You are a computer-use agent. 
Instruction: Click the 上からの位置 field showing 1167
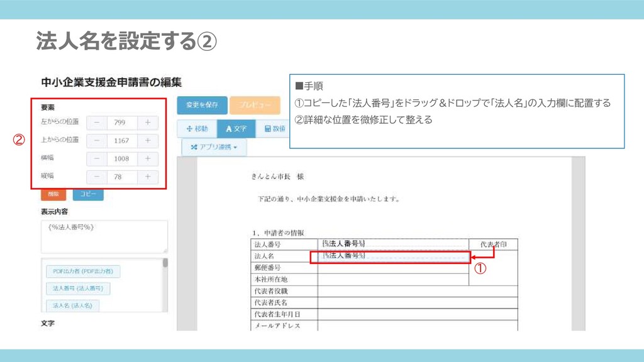(123, 140)
